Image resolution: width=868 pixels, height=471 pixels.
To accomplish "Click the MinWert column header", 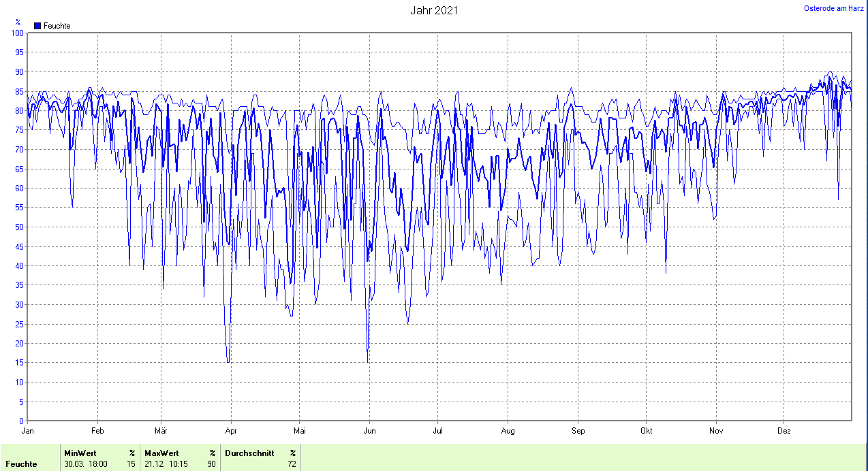I will 80,453.
